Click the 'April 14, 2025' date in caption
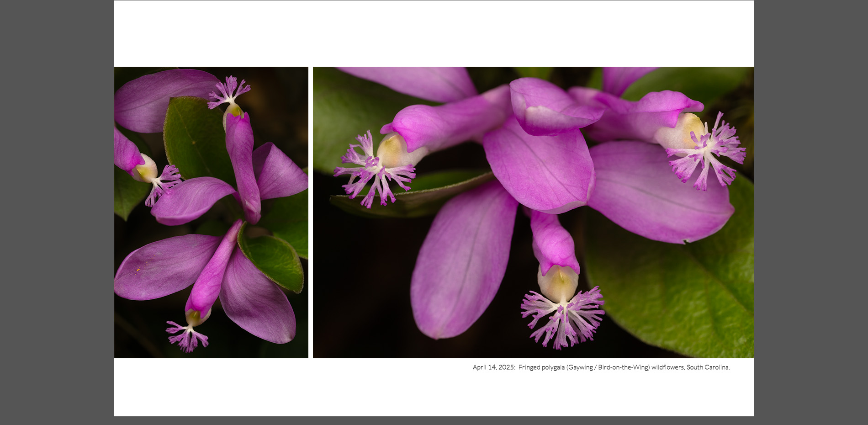Screen dimensions: 868x425 click(493, 367)
